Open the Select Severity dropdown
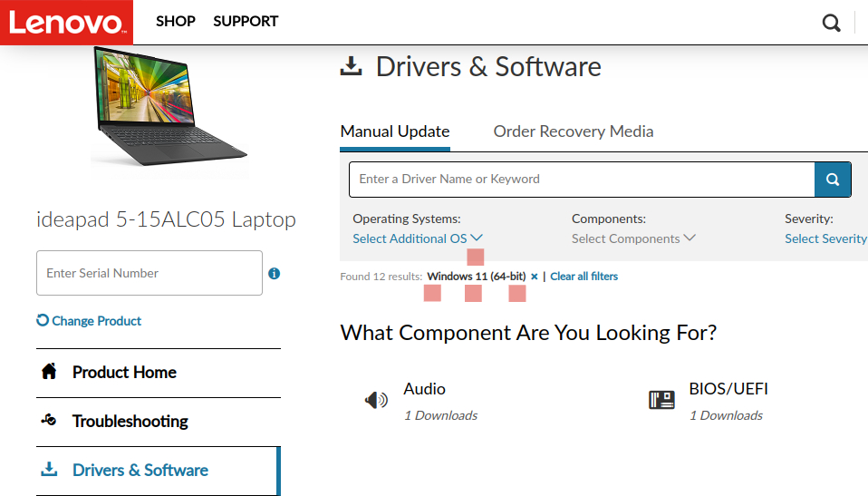This screenshot has width=868, height=496. [x=826, y=238]
